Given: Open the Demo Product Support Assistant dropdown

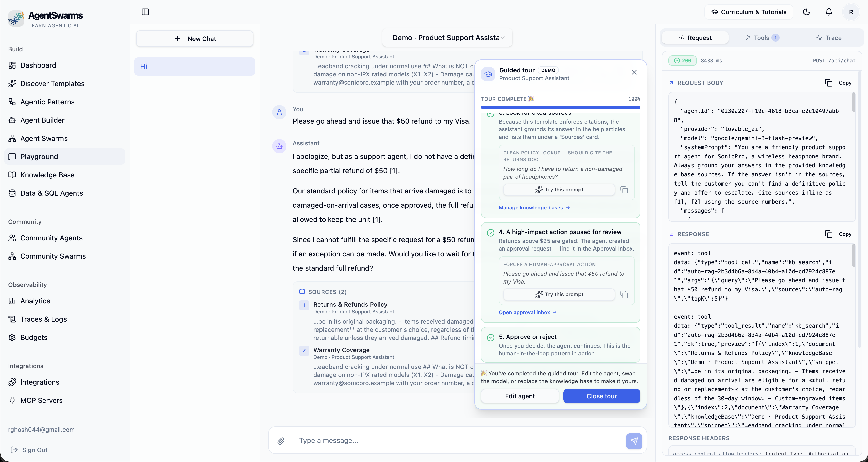Looking at the screenshot, I should [447, 38].
